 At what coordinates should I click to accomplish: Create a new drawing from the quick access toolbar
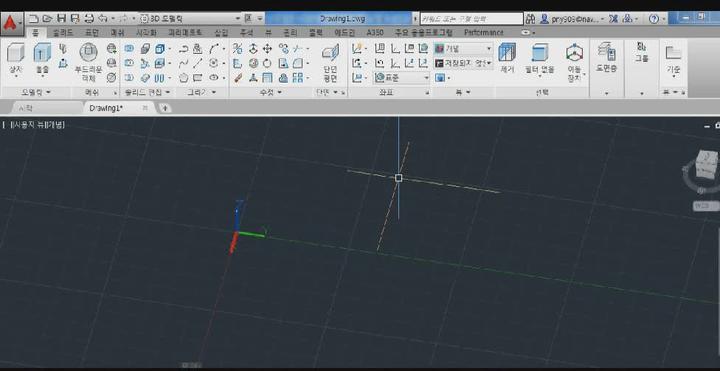pos(34,19)
